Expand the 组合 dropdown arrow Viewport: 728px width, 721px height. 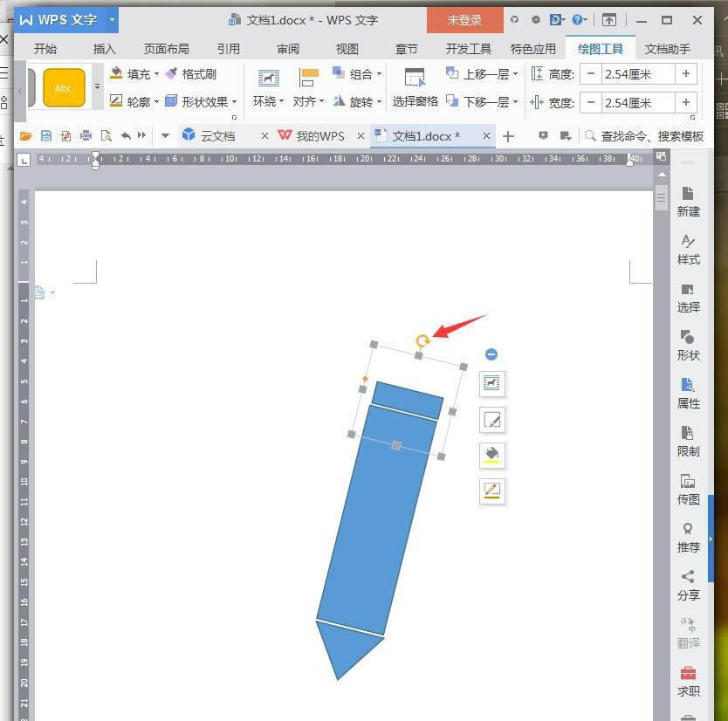point(380,74)
